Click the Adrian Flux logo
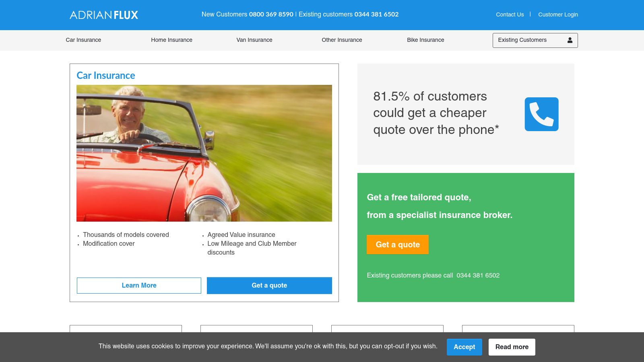Viewport: 644px width, 362px height. click(x=104, y=15)
